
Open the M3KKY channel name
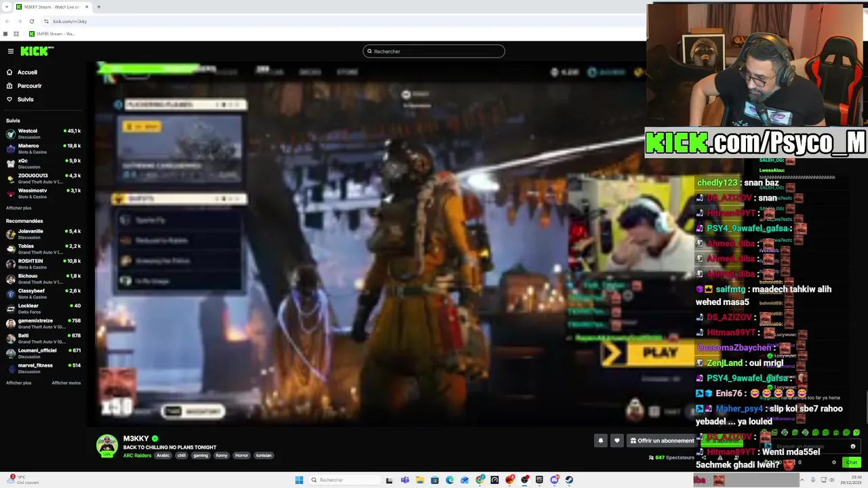point(136,439)
